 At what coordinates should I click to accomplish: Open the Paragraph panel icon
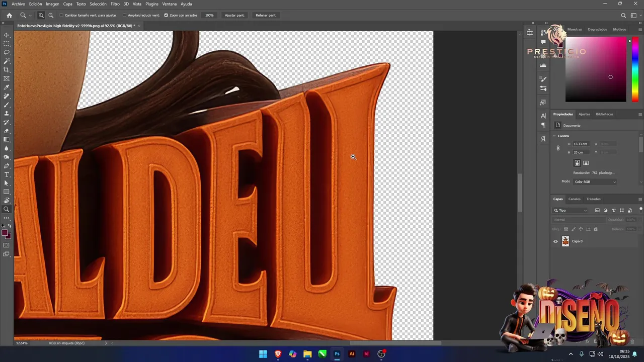click(543, 125)
